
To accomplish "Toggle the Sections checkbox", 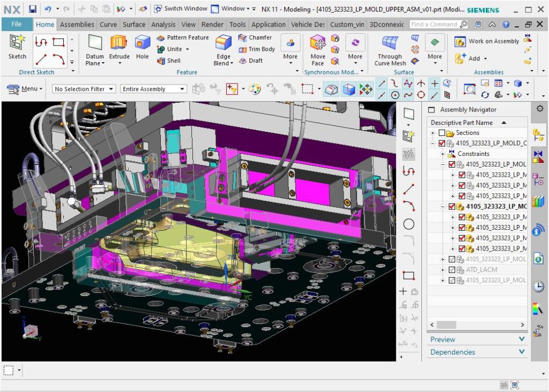I will point(442,133).
